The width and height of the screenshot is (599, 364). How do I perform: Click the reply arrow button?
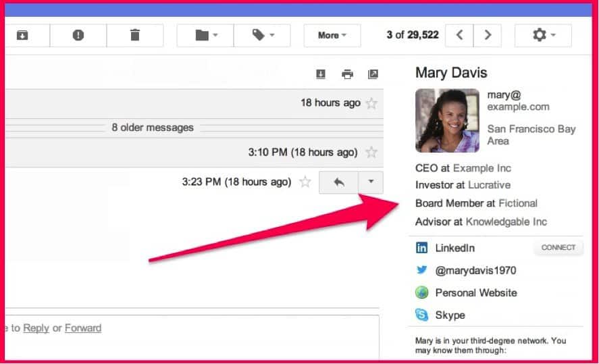338,182
